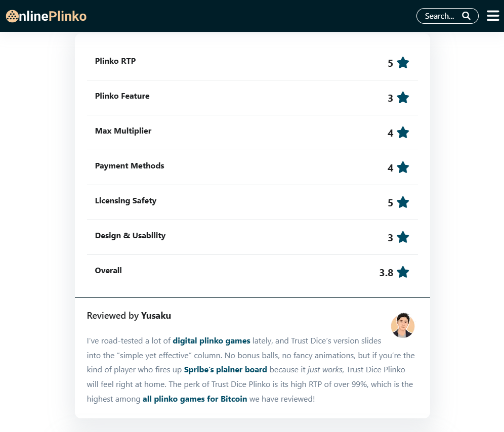The image size is (504, 432).
Task: Click the Overall rating star icon
Action: 403,272
